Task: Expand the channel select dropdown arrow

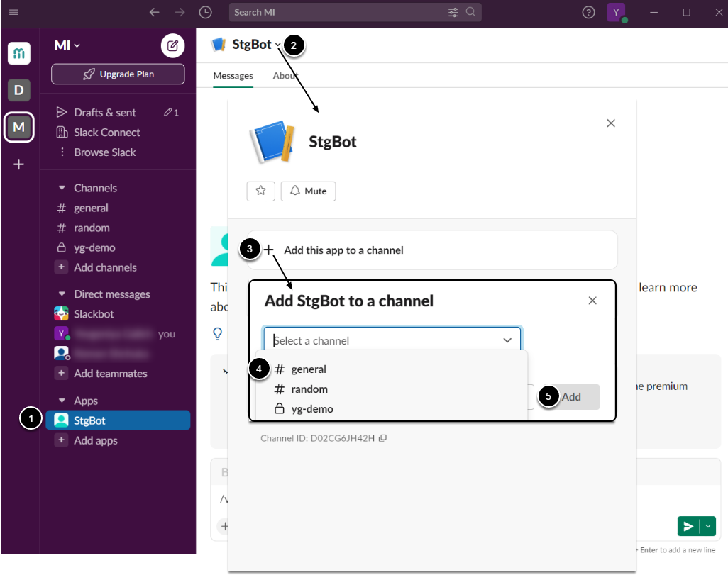Action: coord(507,340)
